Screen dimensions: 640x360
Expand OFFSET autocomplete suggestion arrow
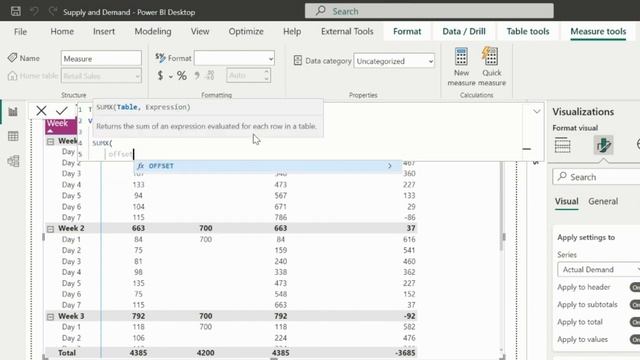[x=389, y=166]
